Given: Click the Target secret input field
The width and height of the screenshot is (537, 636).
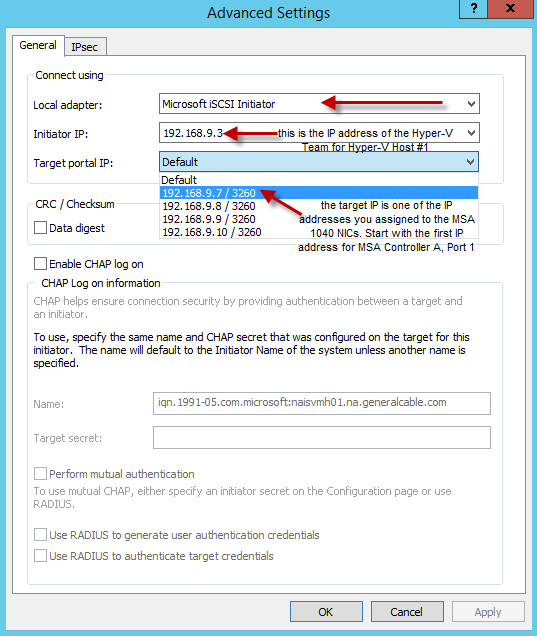Looking at the screenshot, I should coord(322,437).
